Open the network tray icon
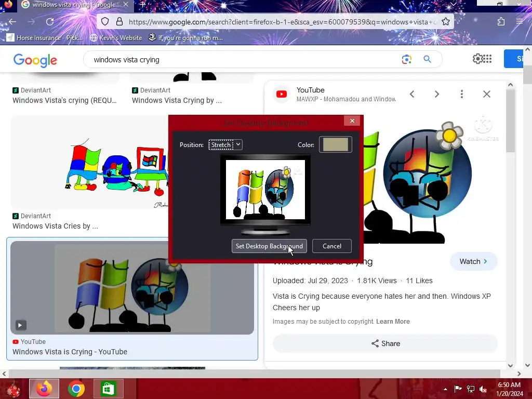 470,389
